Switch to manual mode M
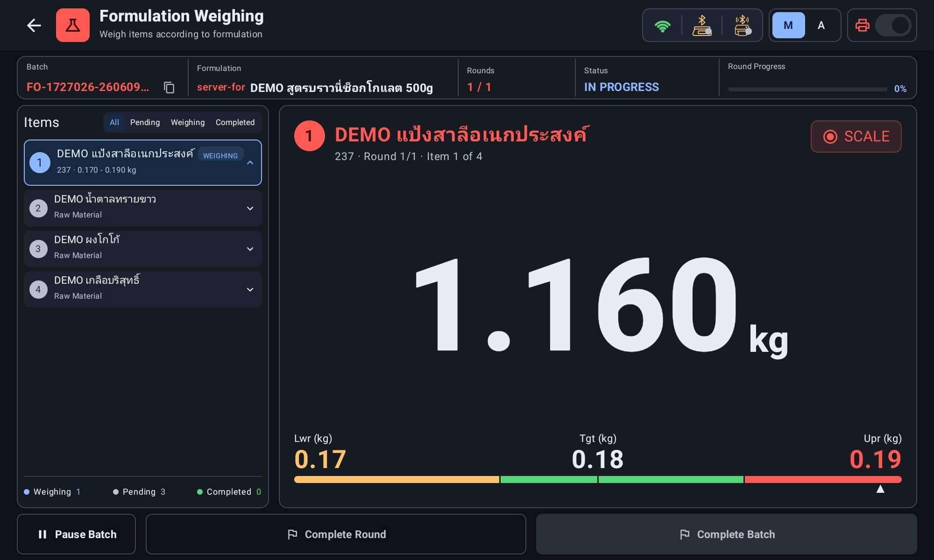Viewport: 934px width, 560px height. pos(788,25)
